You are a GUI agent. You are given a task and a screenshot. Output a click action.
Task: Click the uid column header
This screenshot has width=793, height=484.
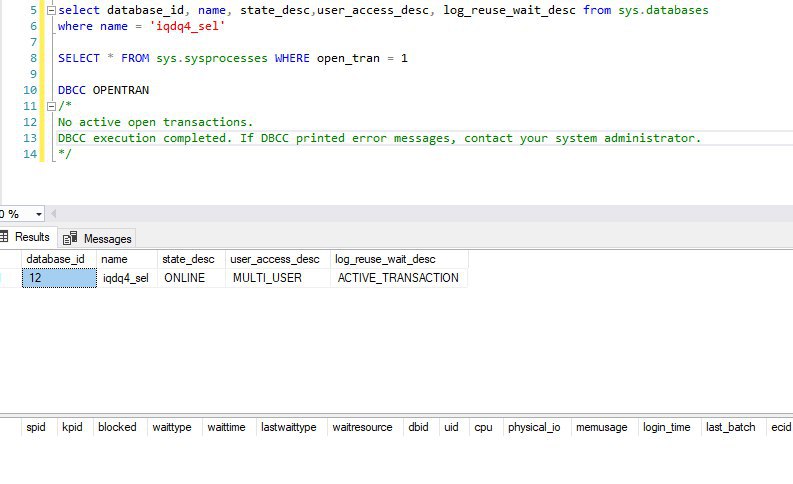pos(454,427)
